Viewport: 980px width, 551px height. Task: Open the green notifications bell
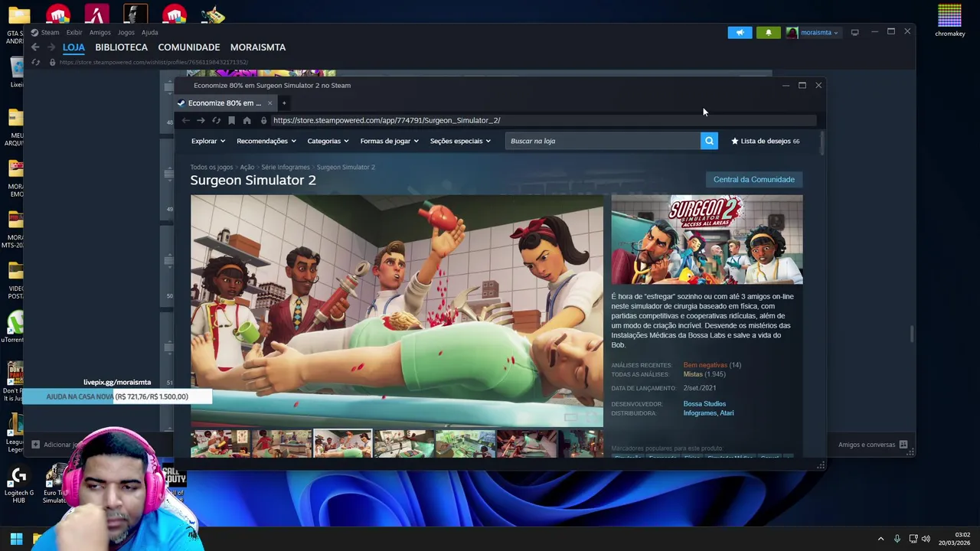pyautogui.click(x=768, y=32)
